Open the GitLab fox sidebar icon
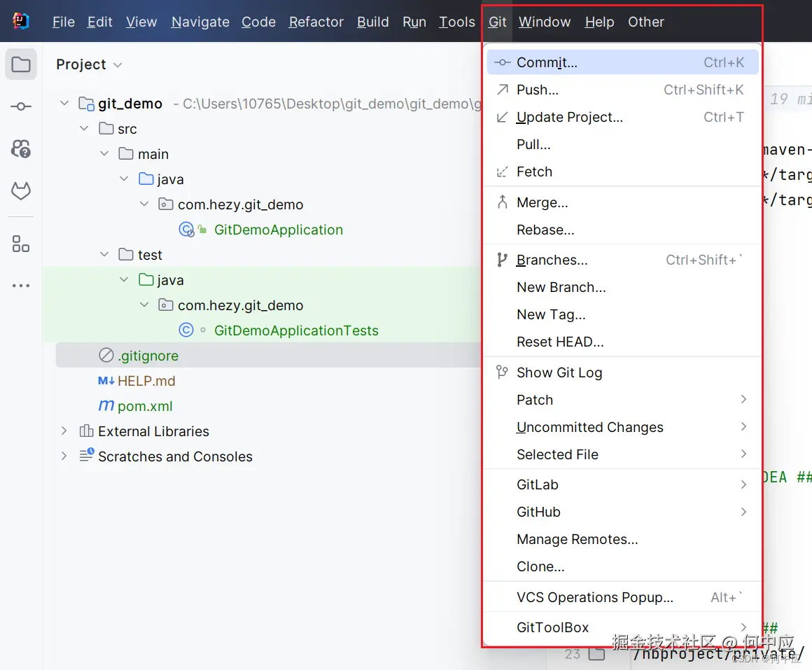 click(x=21, y=191)
